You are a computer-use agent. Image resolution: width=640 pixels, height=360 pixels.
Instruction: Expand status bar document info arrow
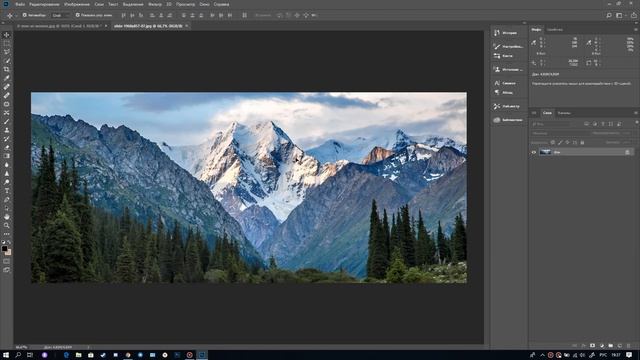[88, 347]
